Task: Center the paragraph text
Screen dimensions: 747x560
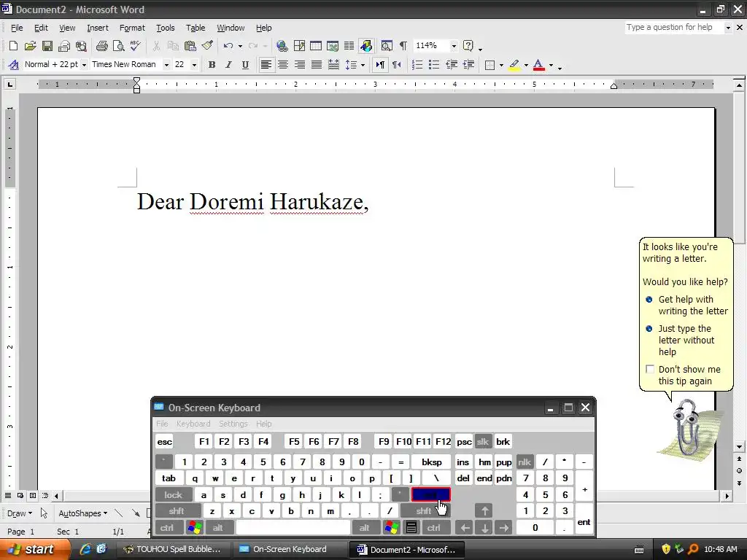Action: click(283, 65)
